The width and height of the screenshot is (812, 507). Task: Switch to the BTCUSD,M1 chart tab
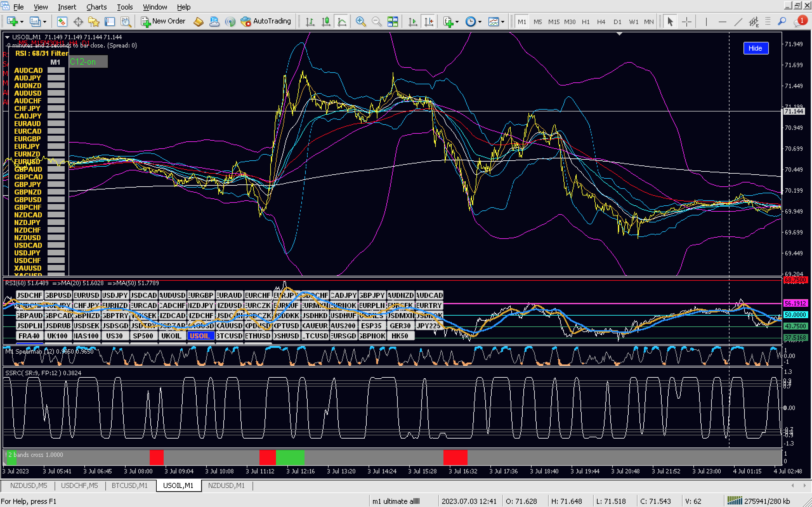129,485
